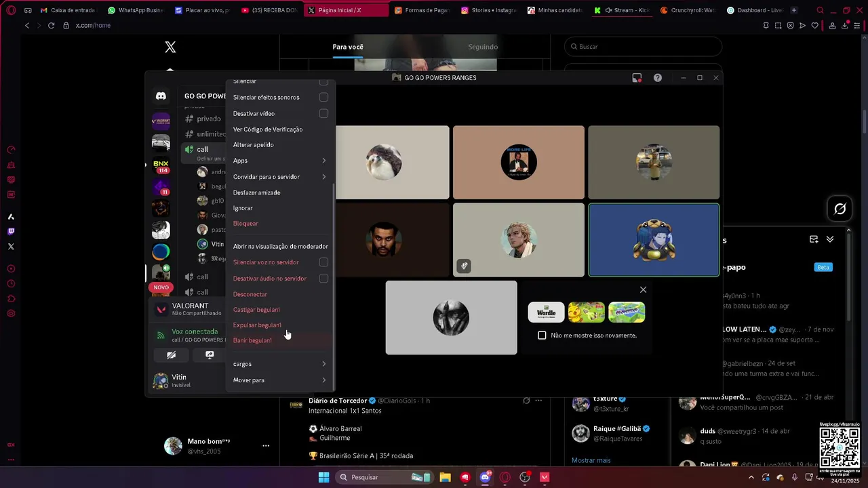Go back with the browser back arrow

coord(27,25)
